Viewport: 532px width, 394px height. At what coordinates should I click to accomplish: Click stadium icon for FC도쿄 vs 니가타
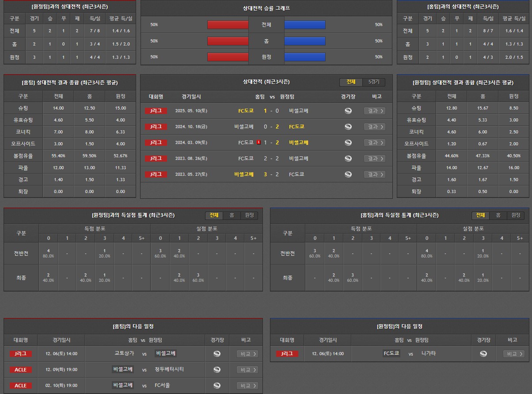[483, 354]
